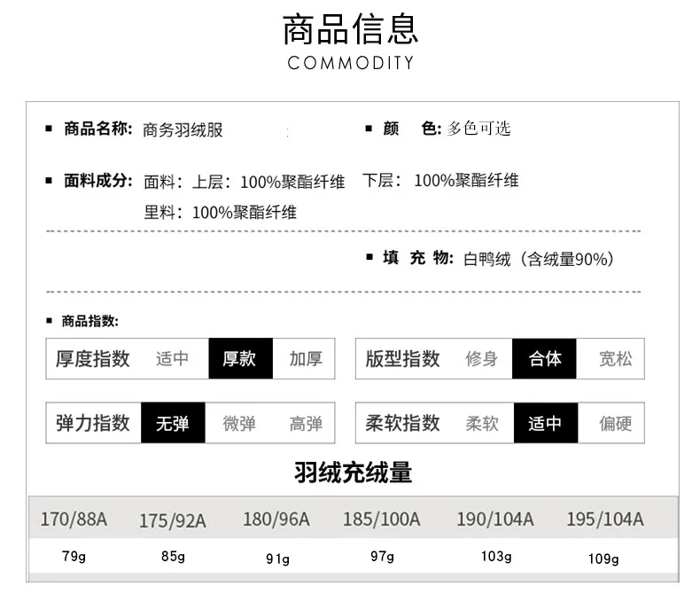Image resolution: width=700 pixels, height=594 pixels.
Task: Click the 79g fill weight cell
Action: [x=74, y=557]
